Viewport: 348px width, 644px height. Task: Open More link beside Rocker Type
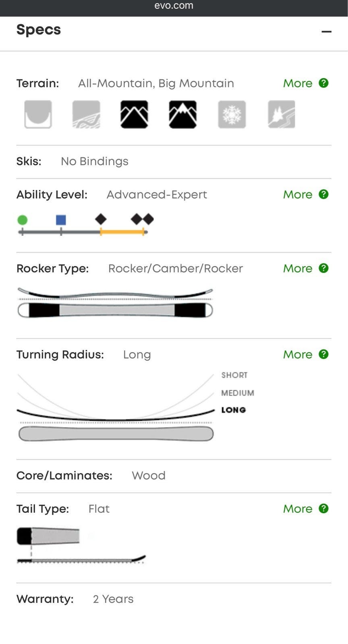point(298,268)
